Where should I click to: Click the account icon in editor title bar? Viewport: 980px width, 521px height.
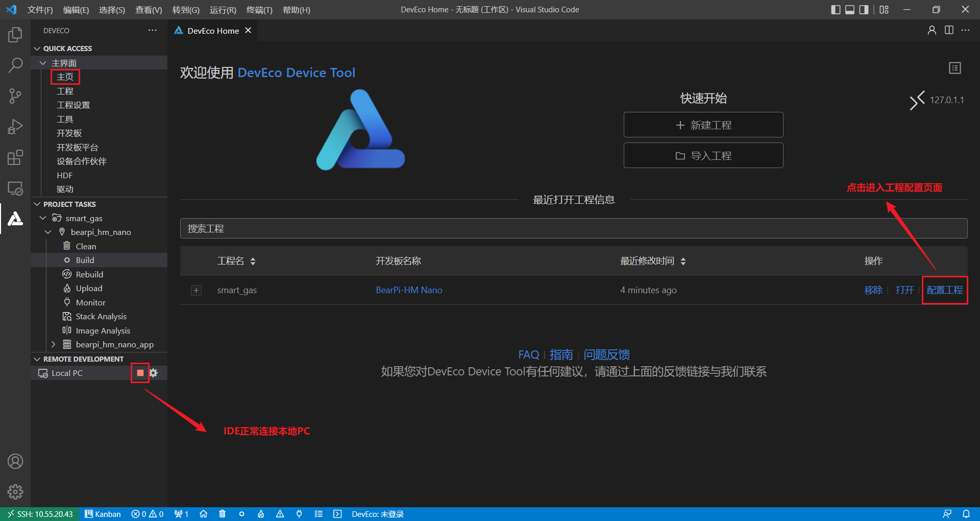932,31
